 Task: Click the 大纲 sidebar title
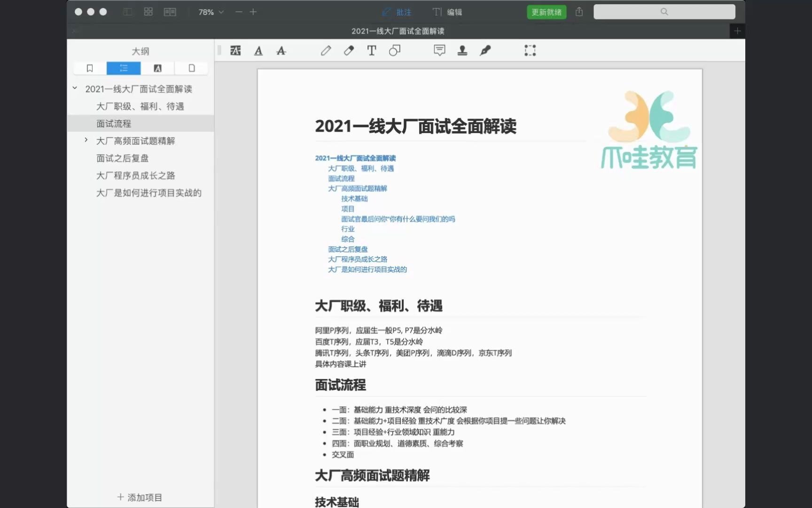pyautogui.click(x=140, y=51)
